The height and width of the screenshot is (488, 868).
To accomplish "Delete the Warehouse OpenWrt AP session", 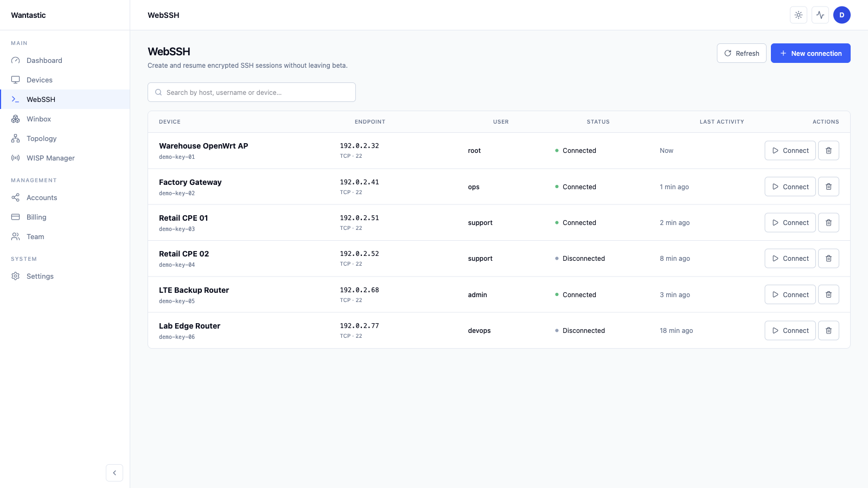I will (828, 151).
